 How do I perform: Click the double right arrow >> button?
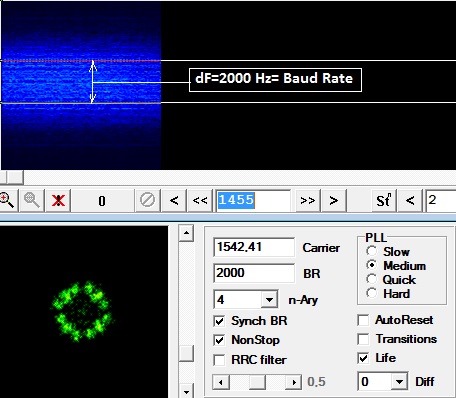coord(308,201)
